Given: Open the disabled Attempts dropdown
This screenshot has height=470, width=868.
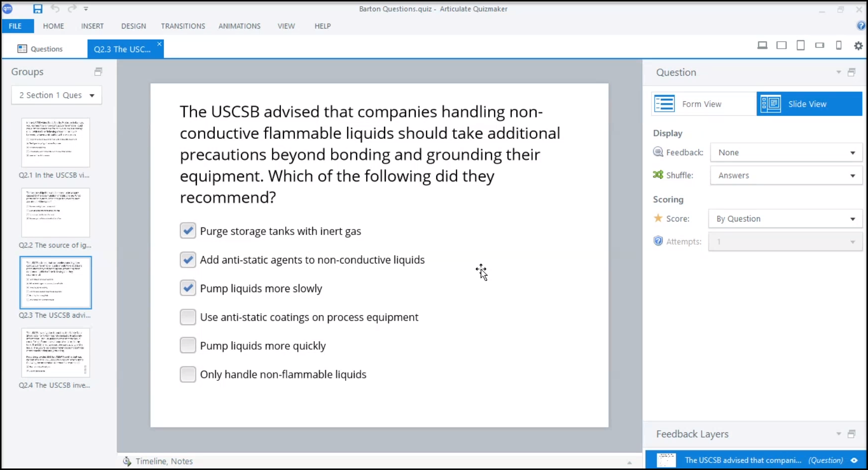Looking at the screenshot, I should pyautogui.click(x=785, y=242).
